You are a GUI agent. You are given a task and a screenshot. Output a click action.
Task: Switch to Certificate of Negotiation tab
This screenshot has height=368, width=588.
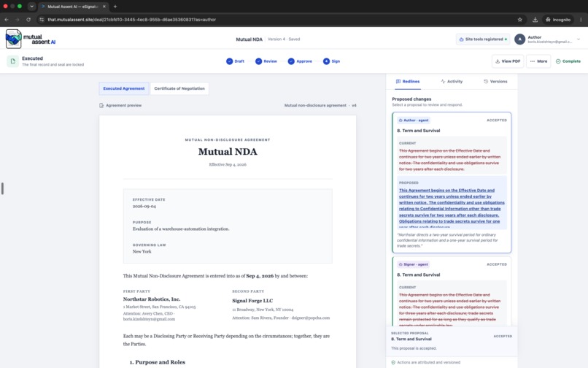coord(179,88)
